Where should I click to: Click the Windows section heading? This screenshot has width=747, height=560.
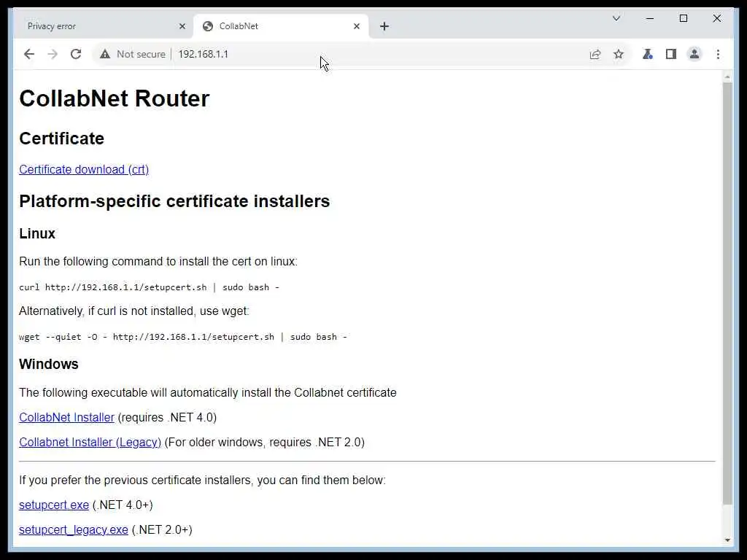coord(49,364)
